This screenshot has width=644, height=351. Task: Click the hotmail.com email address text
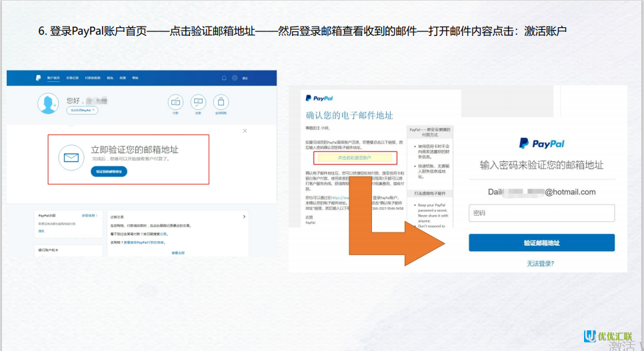click(x=542, y=192)
